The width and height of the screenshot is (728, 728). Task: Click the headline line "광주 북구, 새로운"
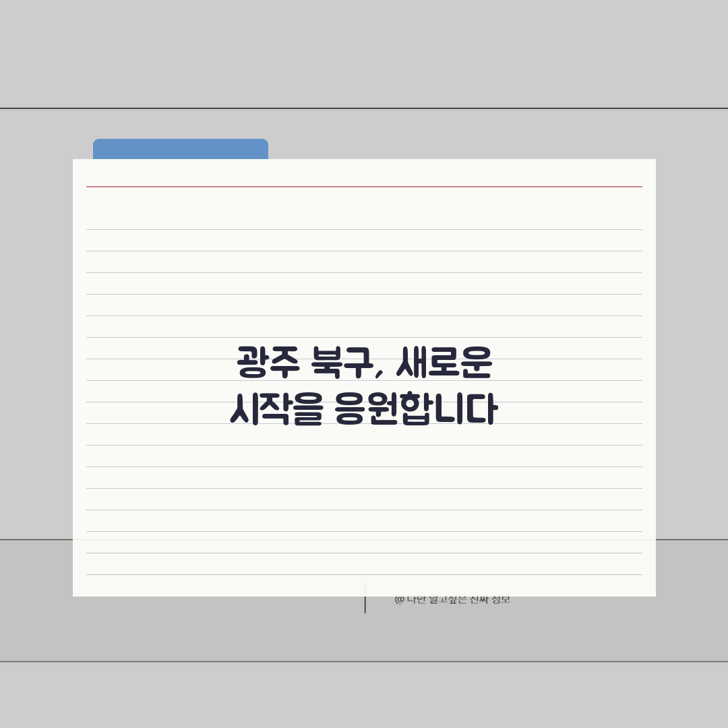point(364,363)
